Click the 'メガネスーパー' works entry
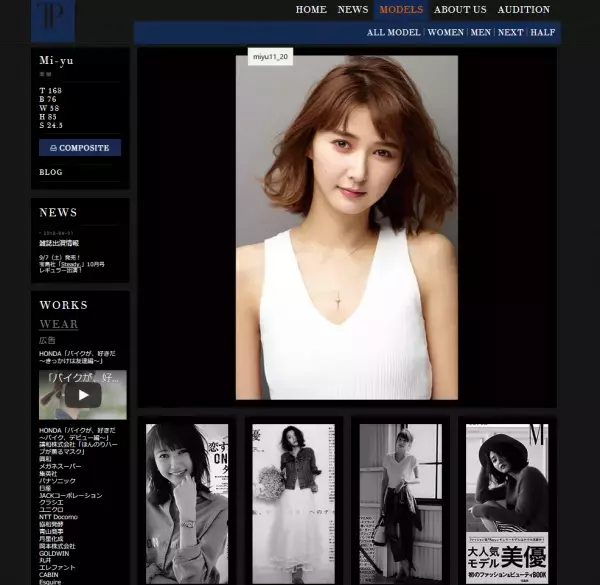This screenshot has width=600, height=585. pyautogui.click(x=60, y=466)
